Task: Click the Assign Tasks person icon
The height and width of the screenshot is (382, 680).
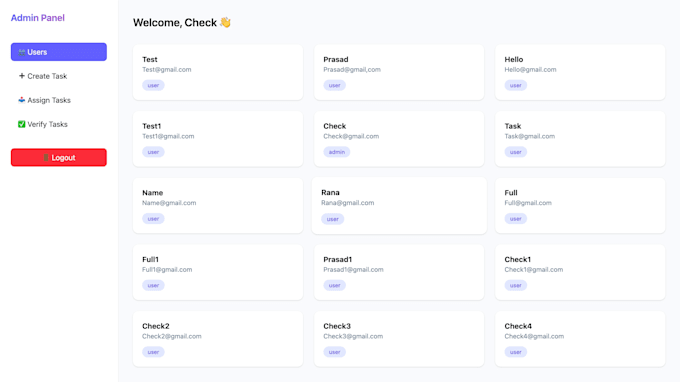Action: pyautogui.click(x=22, y=100)
